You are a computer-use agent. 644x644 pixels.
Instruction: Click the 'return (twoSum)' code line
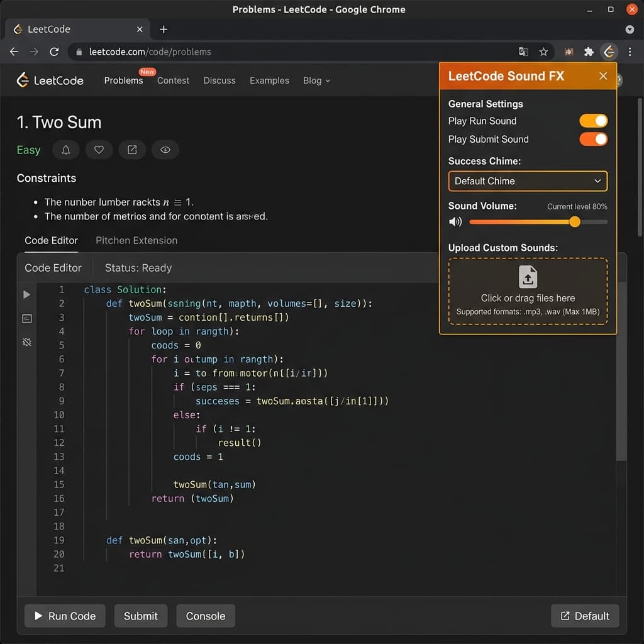(192, 498)
